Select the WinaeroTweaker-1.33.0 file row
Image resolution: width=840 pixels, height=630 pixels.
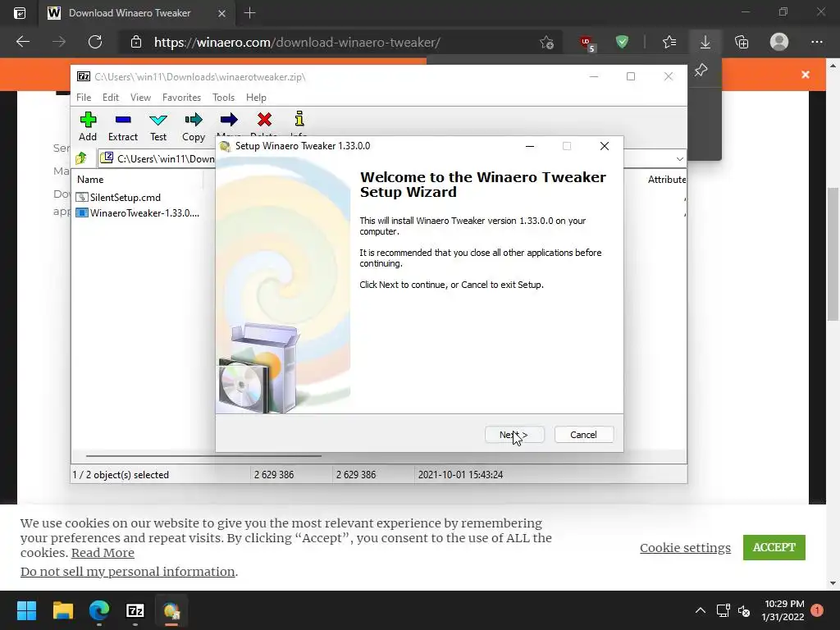[x=138, y=212]
